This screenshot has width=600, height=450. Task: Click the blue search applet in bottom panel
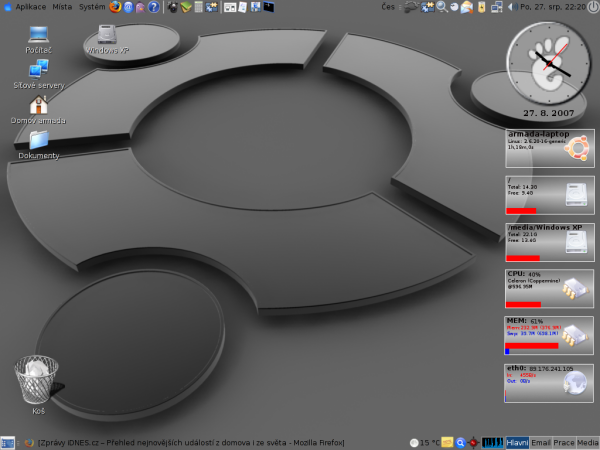(460, 443)
